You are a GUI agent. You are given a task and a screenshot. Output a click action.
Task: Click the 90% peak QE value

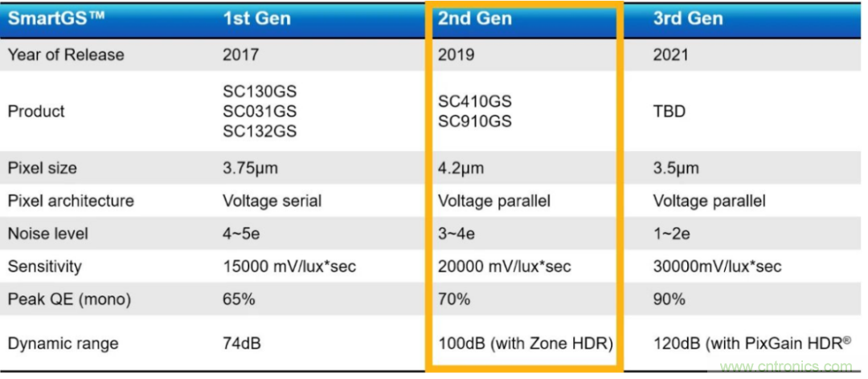669,300
